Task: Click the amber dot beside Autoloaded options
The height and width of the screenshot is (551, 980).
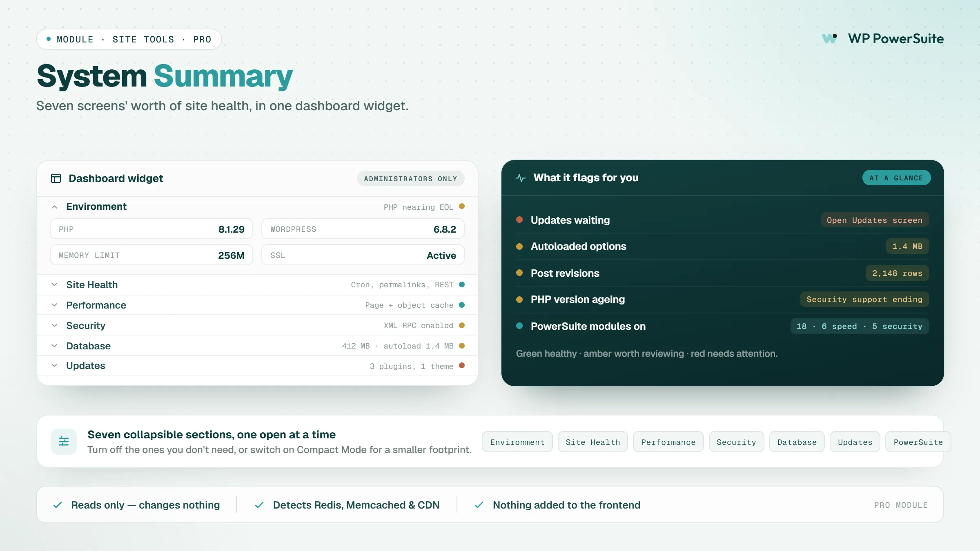Action: coord(519,246)
